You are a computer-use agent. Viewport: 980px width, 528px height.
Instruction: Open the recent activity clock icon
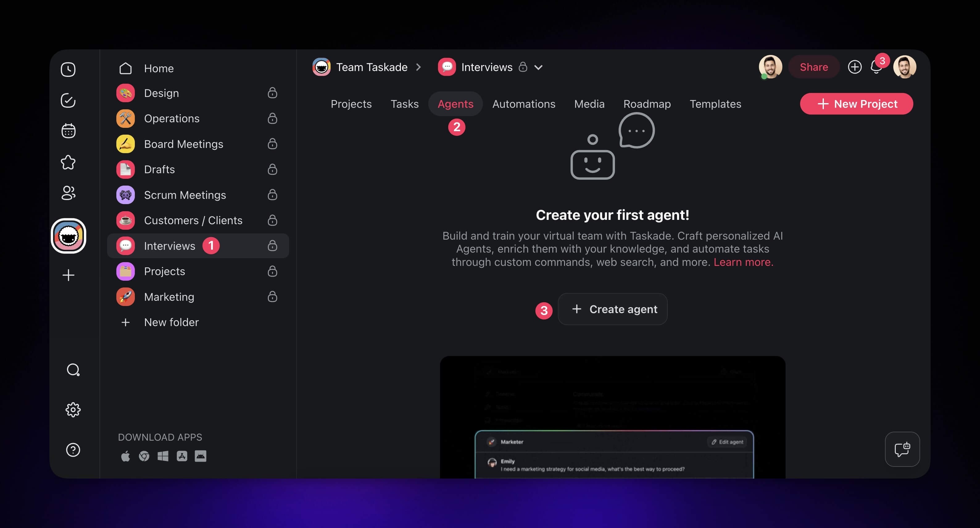click(68, 69)
